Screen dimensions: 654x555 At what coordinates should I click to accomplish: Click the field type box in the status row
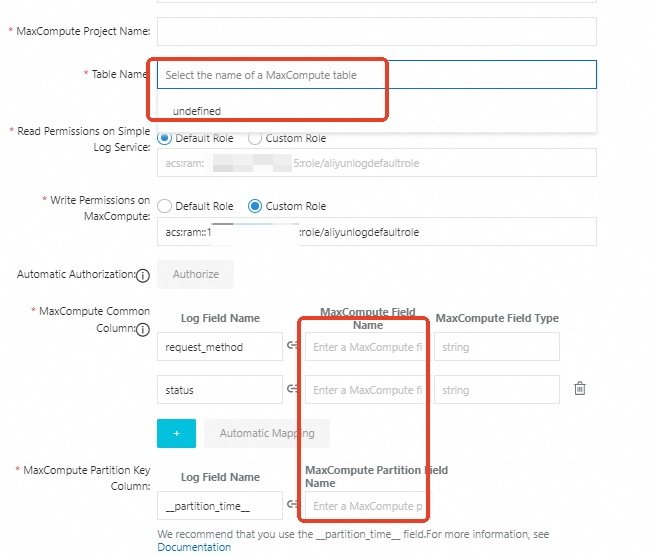(x=497, y=389)
